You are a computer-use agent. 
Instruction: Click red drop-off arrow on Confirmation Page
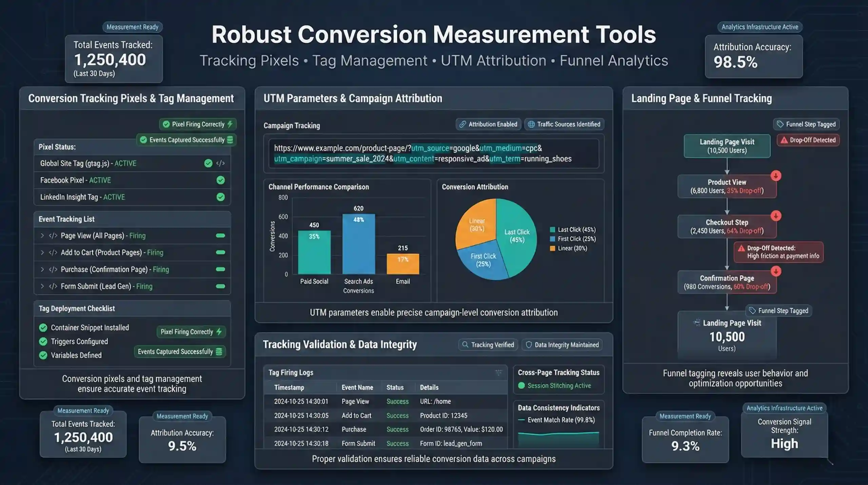click(776, 271)
